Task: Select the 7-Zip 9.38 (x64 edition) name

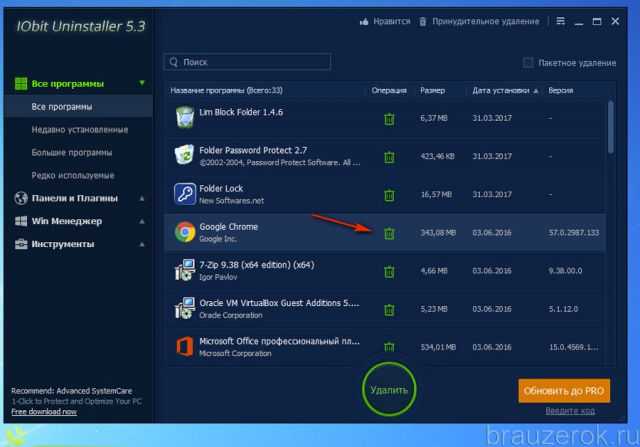Action: coord(257,265)
